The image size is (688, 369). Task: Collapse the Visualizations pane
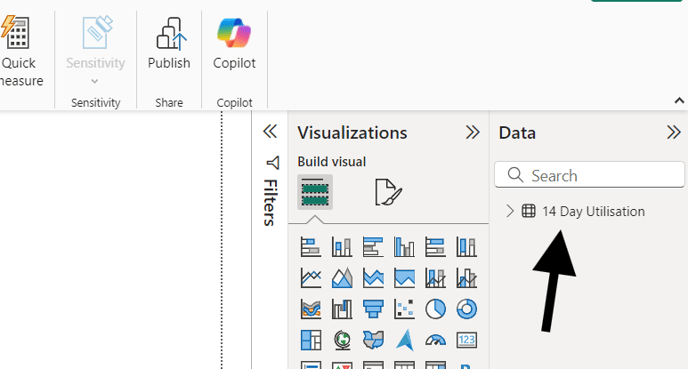tap(473, 132)
